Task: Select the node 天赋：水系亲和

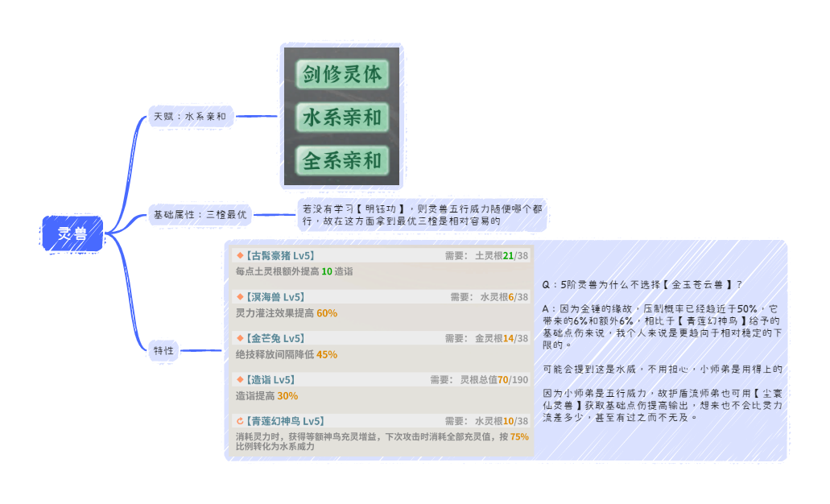Action: click(x=190, y=117)
